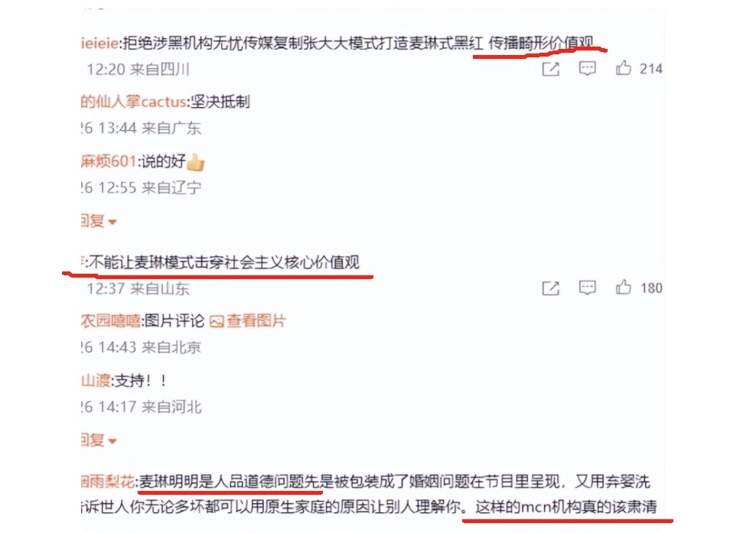Viewport: 756px width, 533px height.
Task: Open profile of user 山渡
Action: coord(96,381)
